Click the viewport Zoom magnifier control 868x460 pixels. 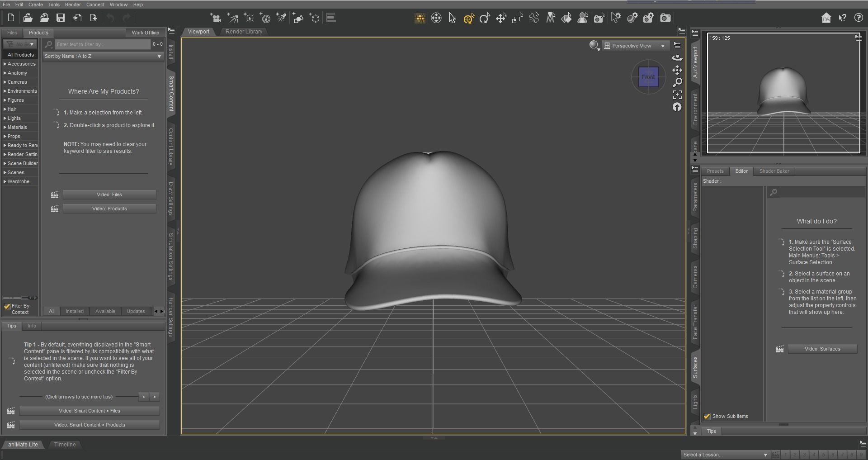coord(677,83)
